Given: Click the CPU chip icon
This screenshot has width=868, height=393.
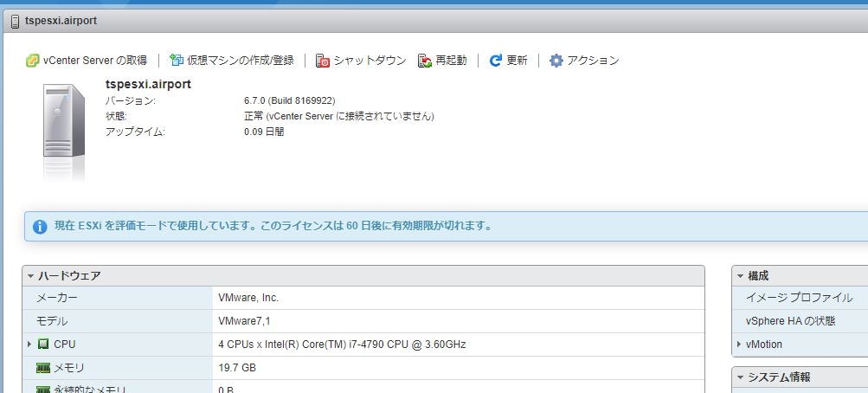Looking at the screenshot, I should 43,345.
